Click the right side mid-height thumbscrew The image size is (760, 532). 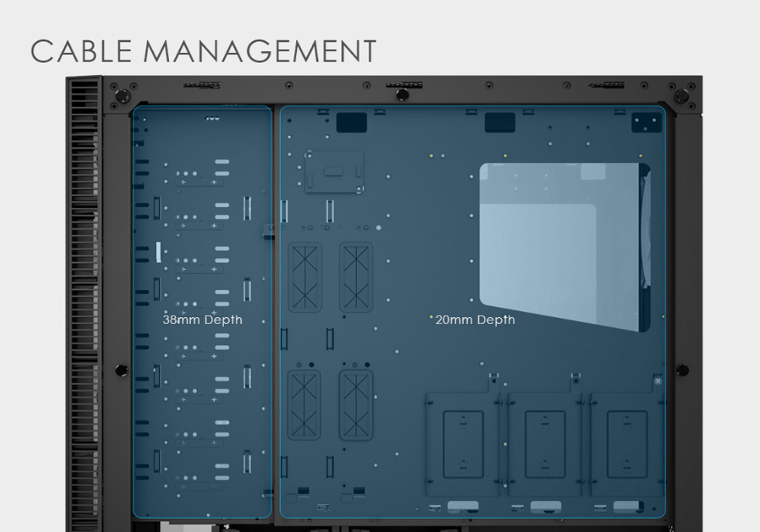pyautogui.click(x=682, y=370)
